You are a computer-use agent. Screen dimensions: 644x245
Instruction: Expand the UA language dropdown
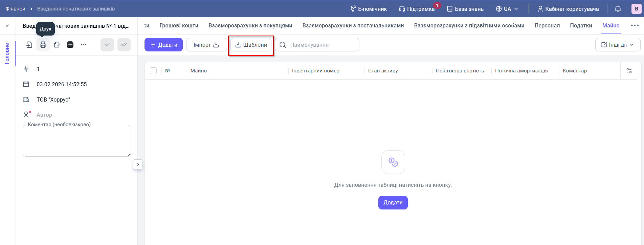507,9
